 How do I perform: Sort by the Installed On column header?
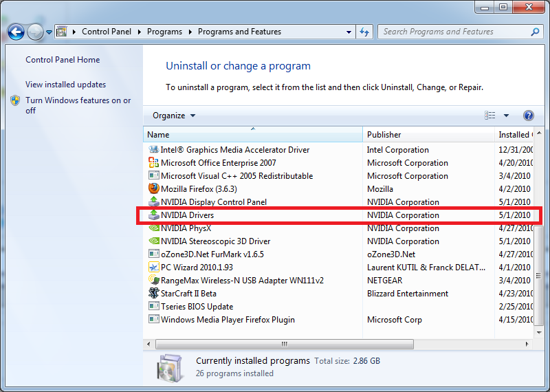tap(514, 134)
